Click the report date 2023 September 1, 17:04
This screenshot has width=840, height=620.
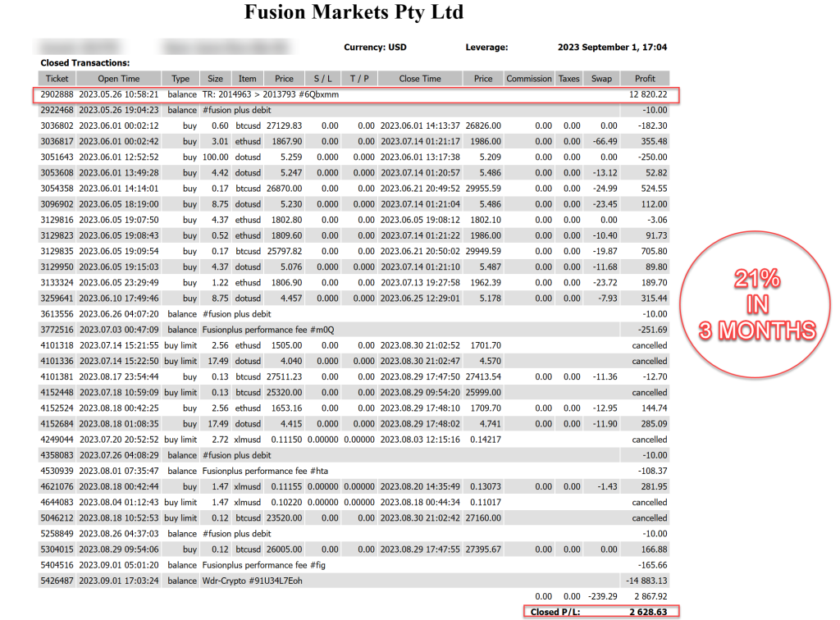point(612,48)
